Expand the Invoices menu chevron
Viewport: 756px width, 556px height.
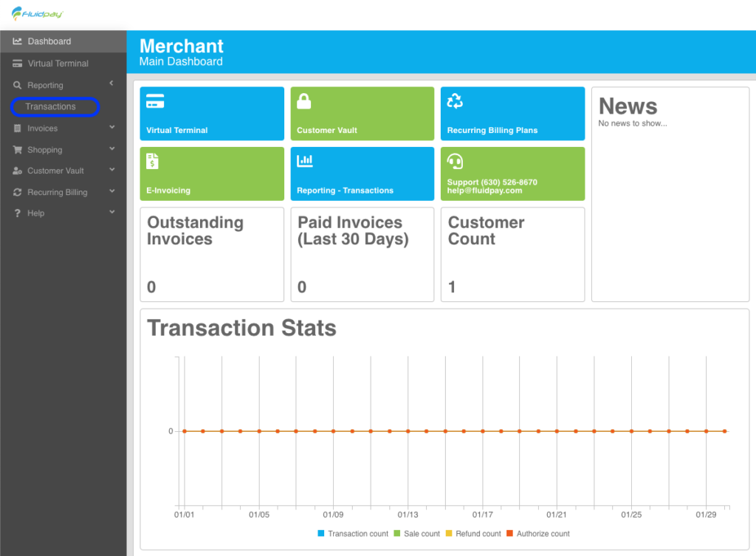(112, 127)
